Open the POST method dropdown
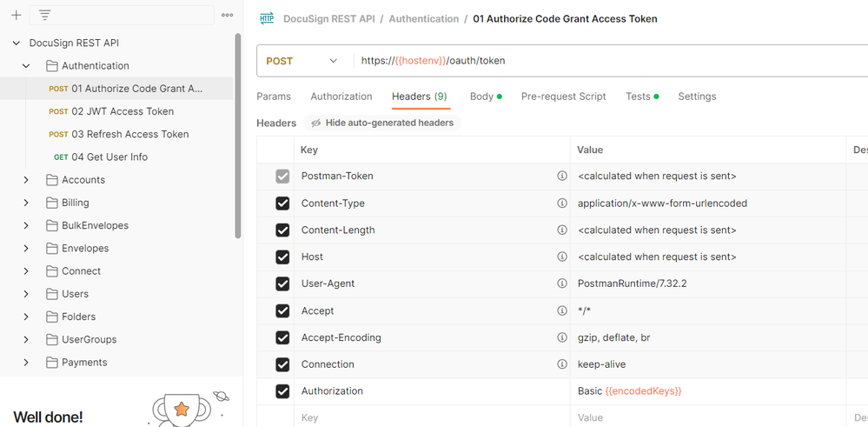Screen dimensions: 868x427 pyautogui.click(x=302, y=61)
